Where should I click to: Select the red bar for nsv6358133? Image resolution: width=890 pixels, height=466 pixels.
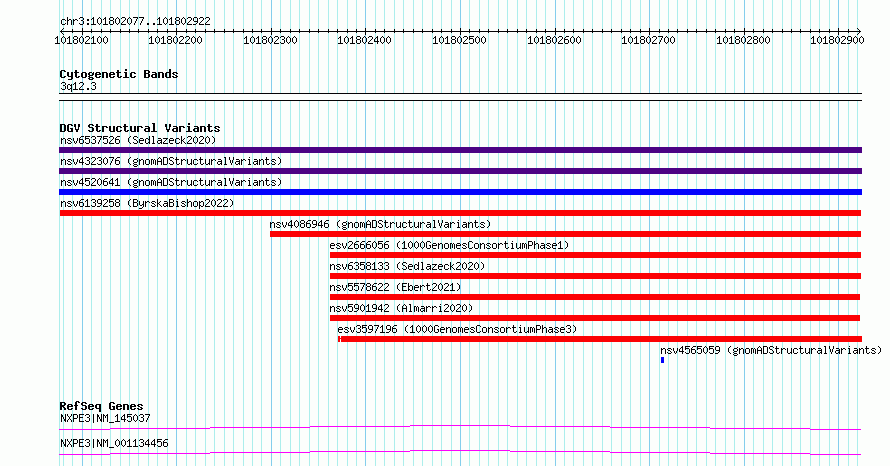[x=595, y=276]
